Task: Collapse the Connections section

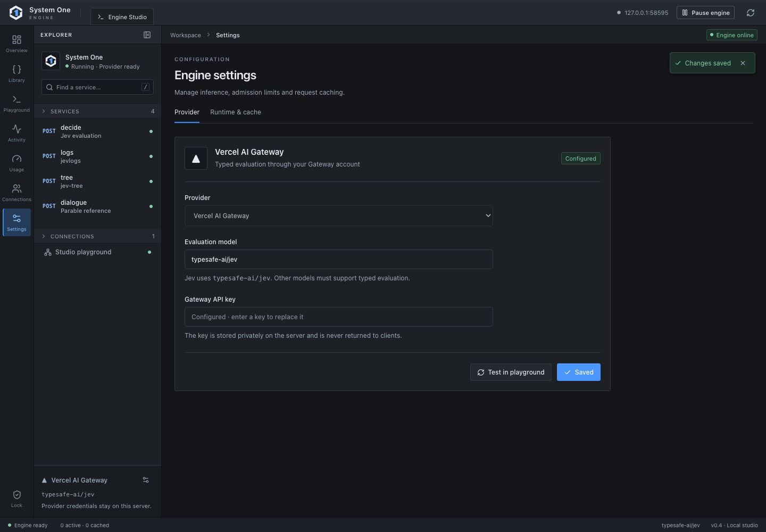Action: point(98,236)
